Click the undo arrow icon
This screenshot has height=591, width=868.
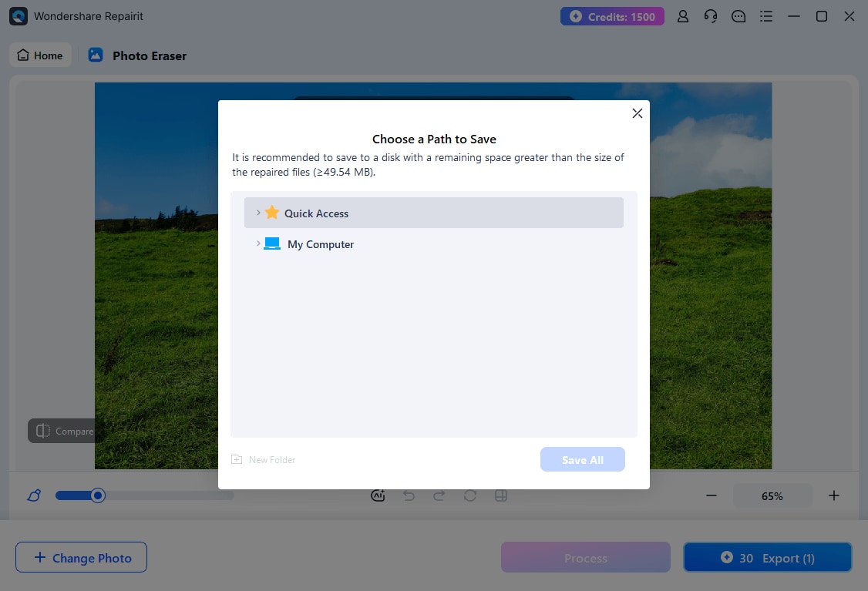(x=409, y=495)
